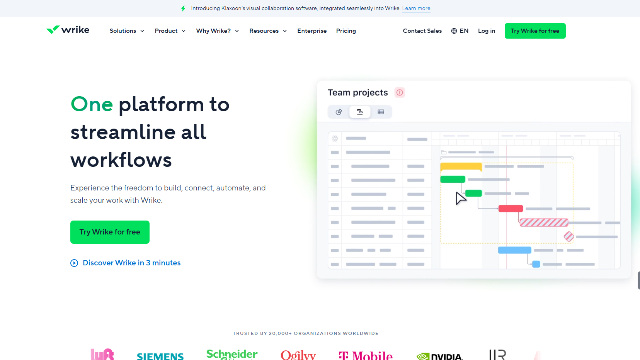Click the info icon next to Team projects
The image size is (640, 360).
click(399, 93)
